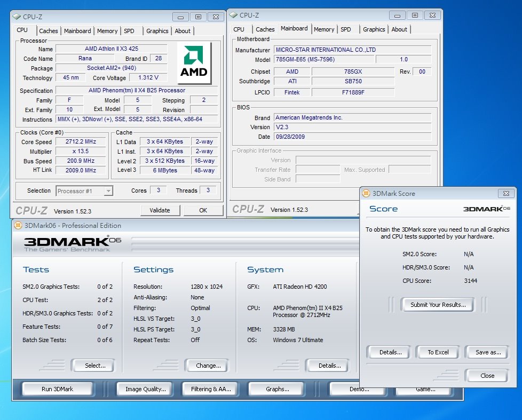Click Change... under 3DMark06 Settings

pos(208,366)
